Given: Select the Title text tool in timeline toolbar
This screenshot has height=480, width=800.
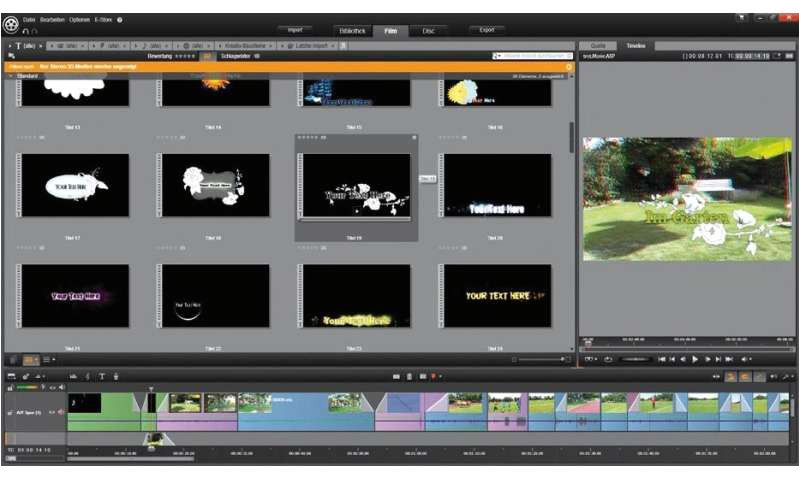Looking at the screenshot, I should [102, 376].
